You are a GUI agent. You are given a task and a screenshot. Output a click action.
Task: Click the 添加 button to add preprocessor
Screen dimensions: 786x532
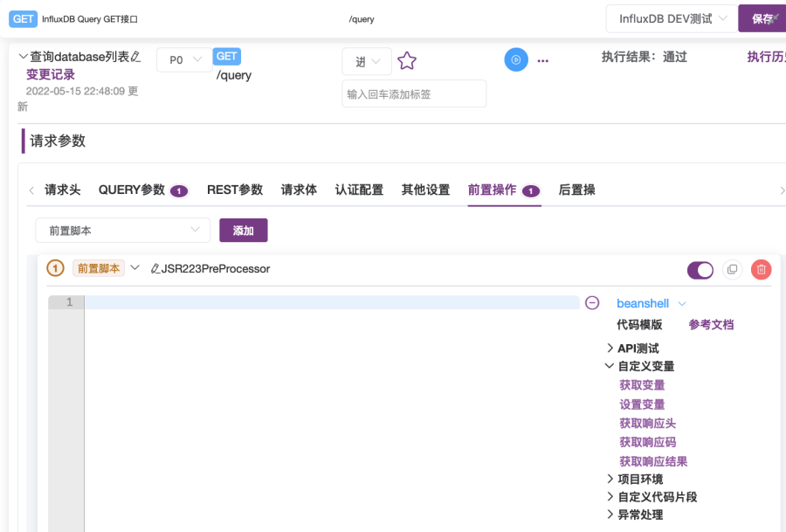click(x=243, y=230)
